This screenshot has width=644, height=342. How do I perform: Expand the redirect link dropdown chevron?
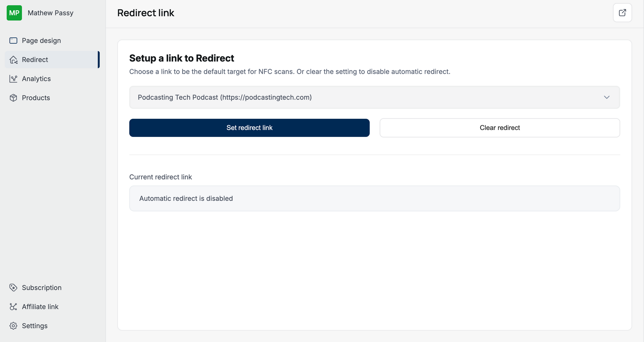pyautogui.click(x=606, y=97)
